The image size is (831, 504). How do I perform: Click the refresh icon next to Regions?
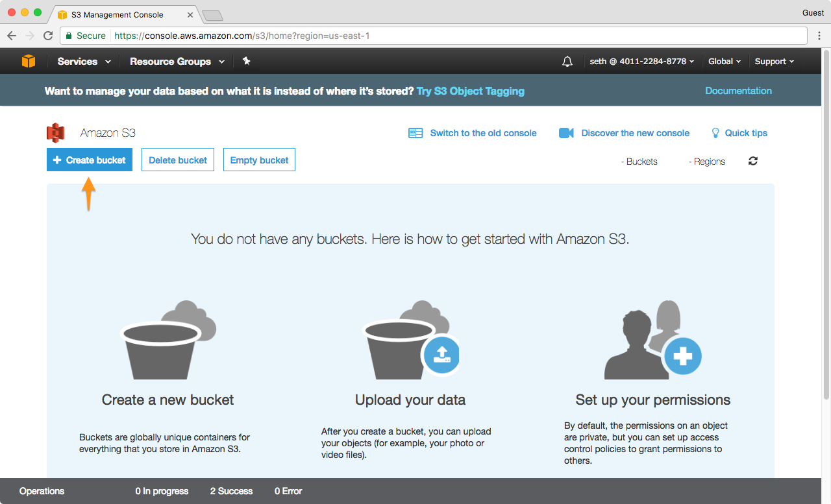point(753,161)
